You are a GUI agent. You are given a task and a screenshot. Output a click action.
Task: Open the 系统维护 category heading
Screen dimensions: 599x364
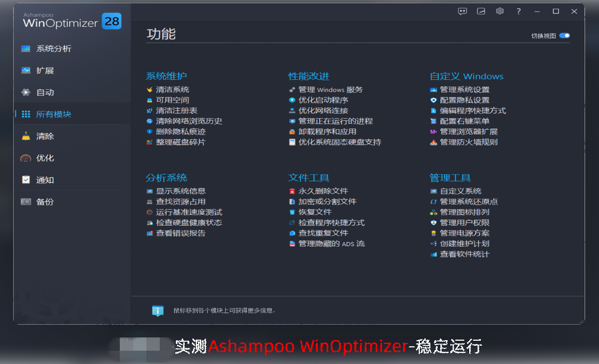coord(166,76)
